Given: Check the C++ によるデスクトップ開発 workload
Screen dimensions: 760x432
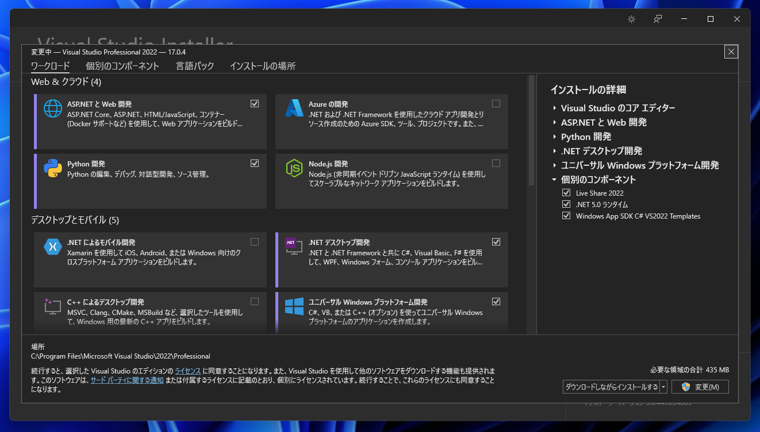Looking at the screenshot, I should pos(254,302).
